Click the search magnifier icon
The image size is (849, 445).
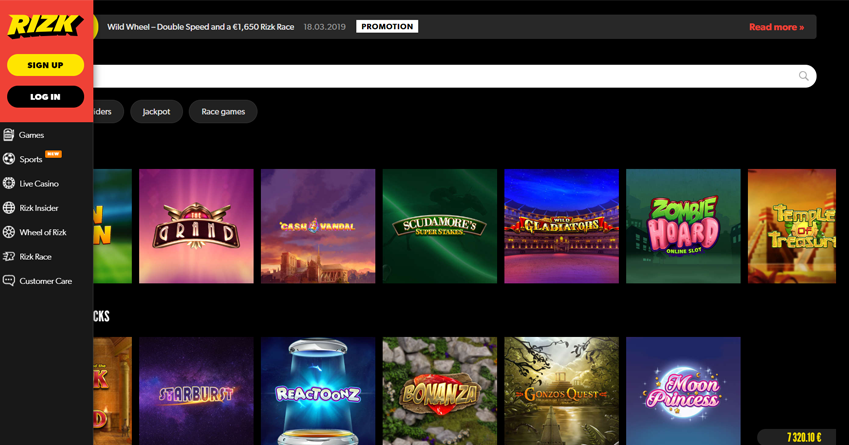click(x=804, y=76)
